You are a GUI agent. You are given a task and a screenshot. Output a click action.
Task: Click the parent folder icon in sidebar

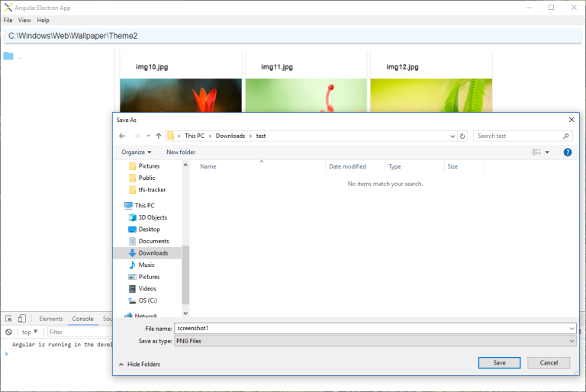8,56
